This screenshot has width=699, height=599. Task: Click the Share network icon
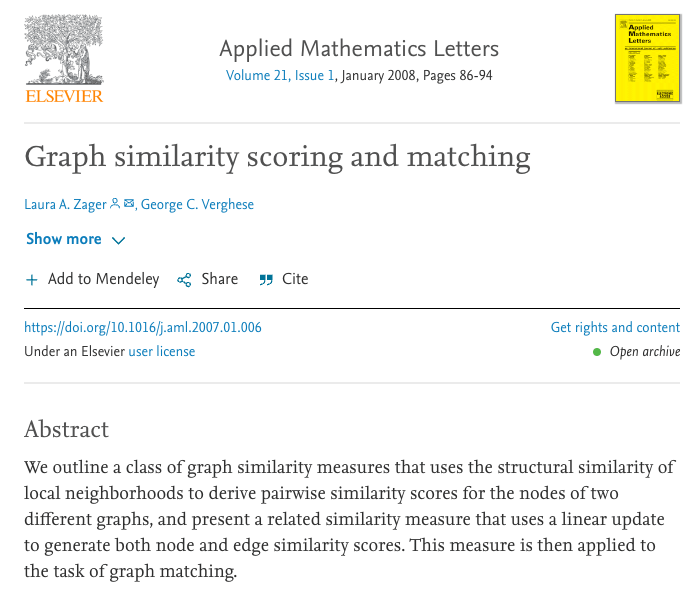184,280
